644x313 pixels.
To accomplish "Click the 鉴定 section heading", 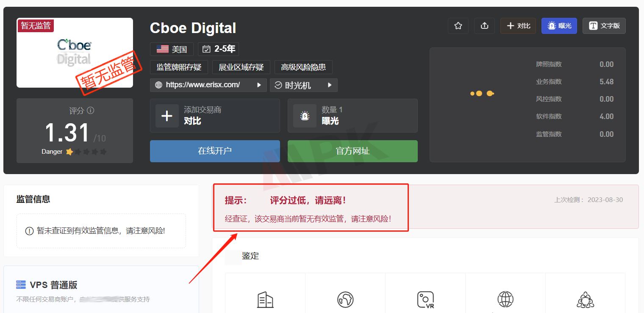I will 250,256.
